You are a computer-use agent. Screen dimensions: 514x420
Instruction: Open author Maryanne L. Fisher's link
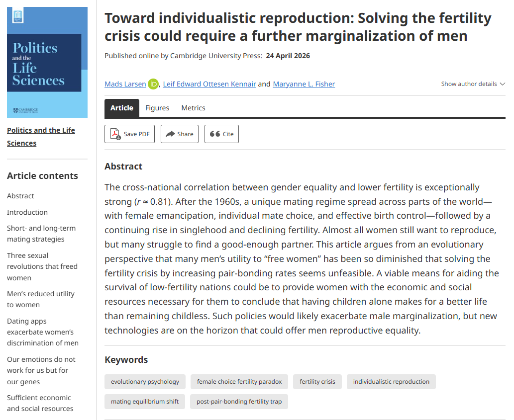tap(304, 84)
